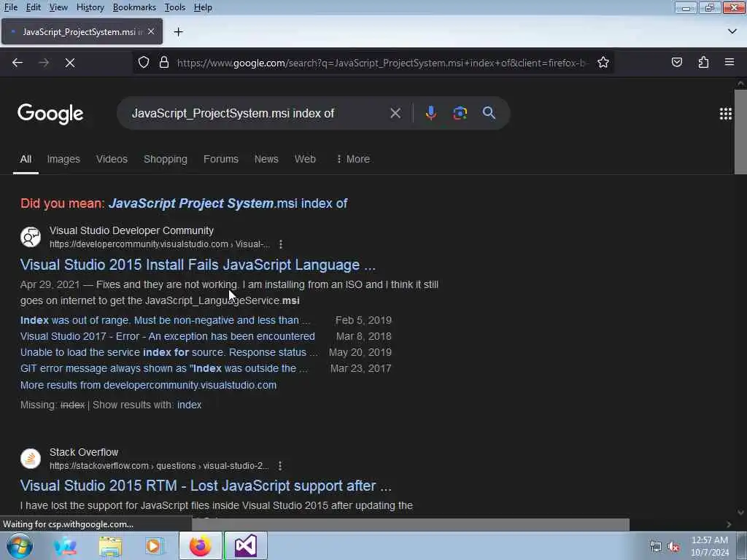Image resolution: width=747 pixels, height=560 pixels.
Task: Open the Bookmarks menu
Action: coord(134,7)
